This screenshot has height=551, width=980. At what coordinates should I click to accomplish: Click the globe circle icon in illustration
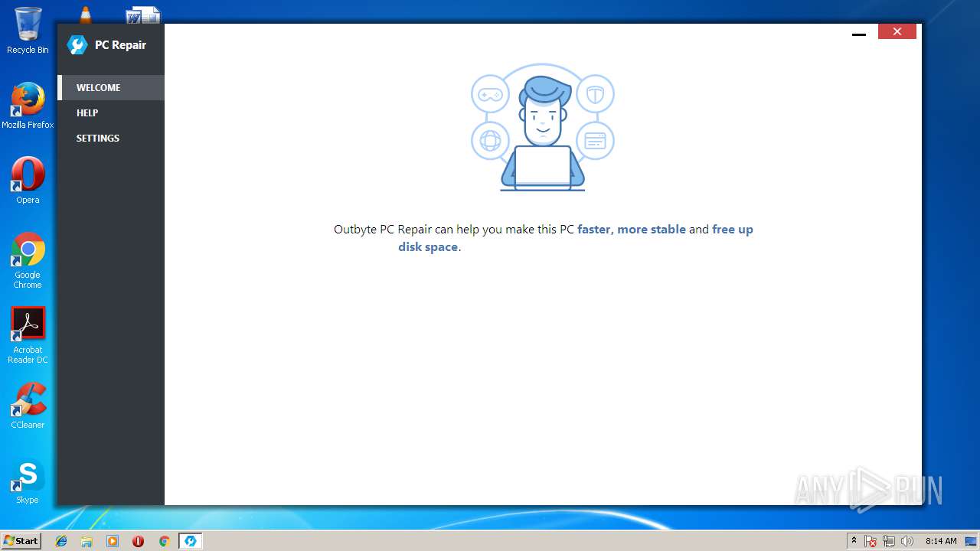click(490, 141)
